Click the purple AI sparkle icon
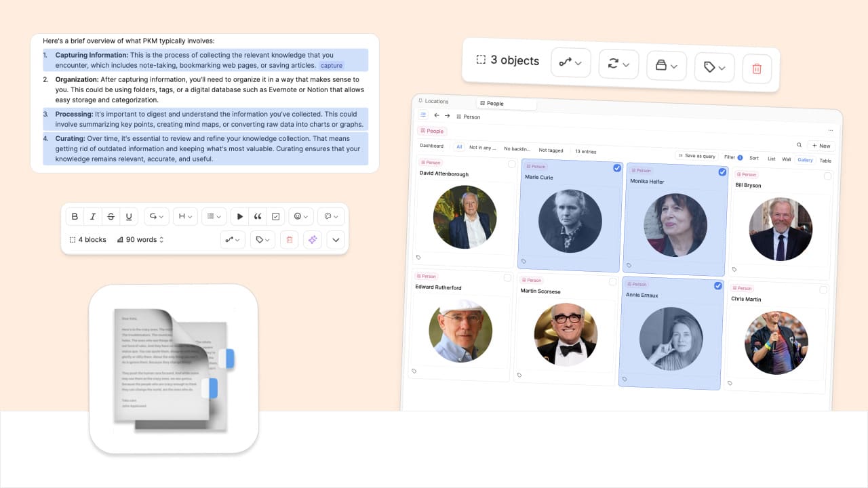Viewport: 868px width, 488px height. pyautogui.click(x=312, y=239)
